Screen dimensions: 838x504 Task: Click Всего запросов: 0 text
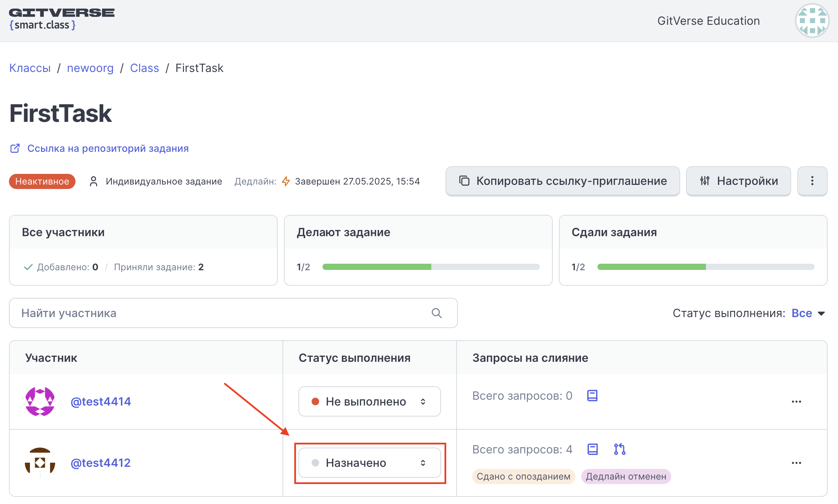pos(522,396)
